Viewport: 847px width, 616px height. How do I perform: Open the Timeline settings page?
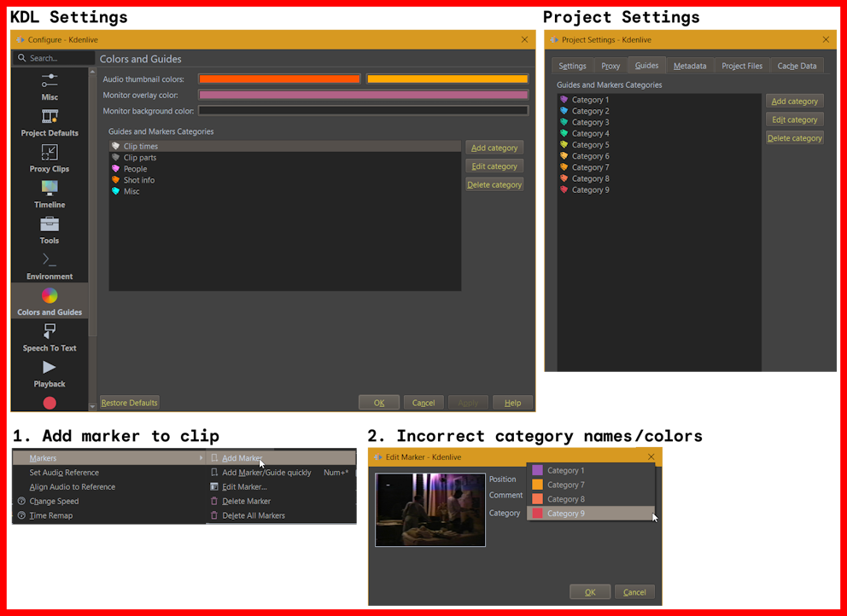pos(50,195)
